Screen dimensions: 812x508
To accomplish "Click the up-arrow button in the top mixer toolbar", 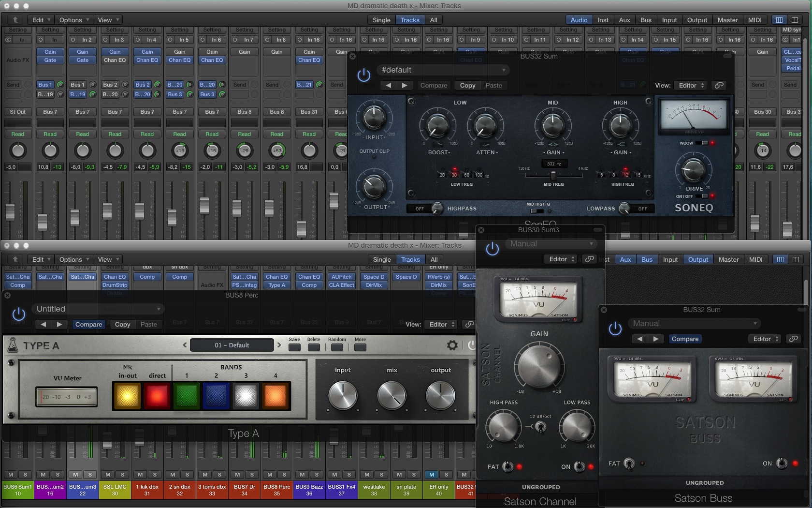I will click(15, 20).
